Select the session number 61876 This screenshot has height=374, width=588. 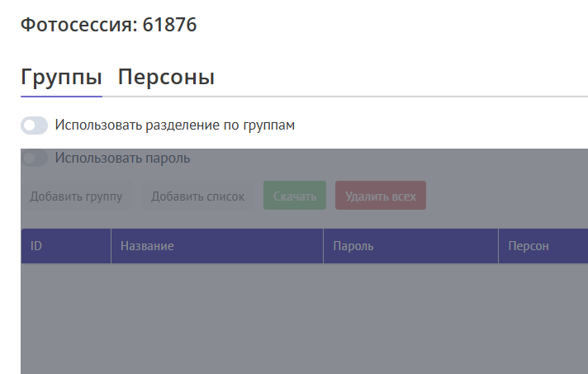[x=169, y=25]
